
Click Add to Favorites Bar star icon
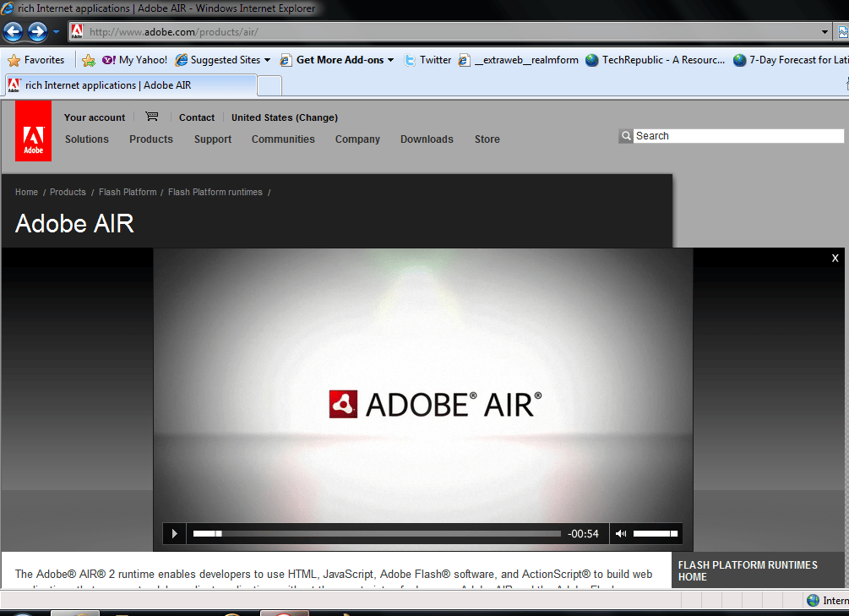88,60
